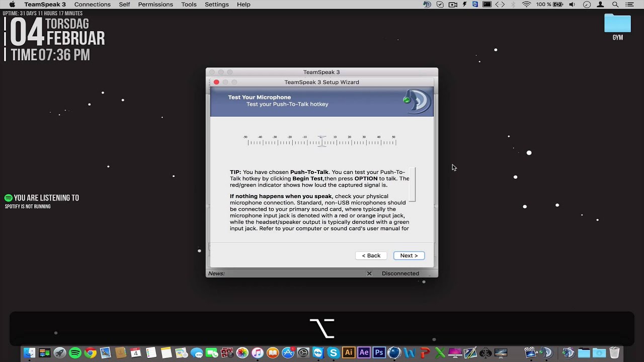
Task: Open the Settings menu
Action: pyautogui.click(x=217, y=5)
